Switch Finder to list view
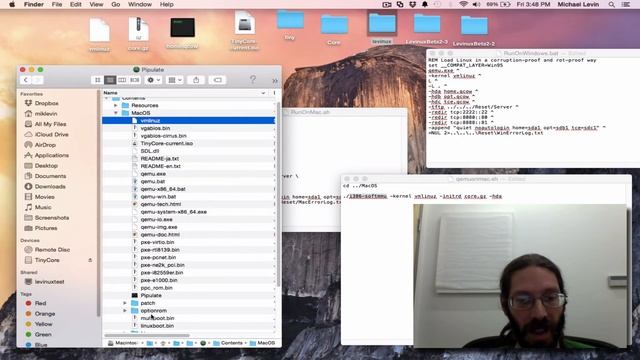This screenshot has height=360, width=640. point(110,80)
